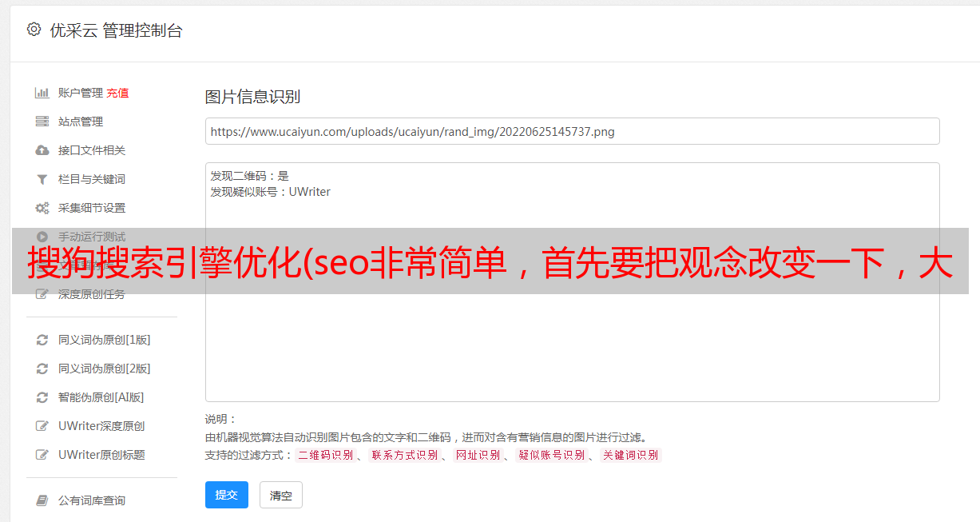This screenshot has width=980, height=522.
Task: Click the red 充值 link
Action: point(117,93)
